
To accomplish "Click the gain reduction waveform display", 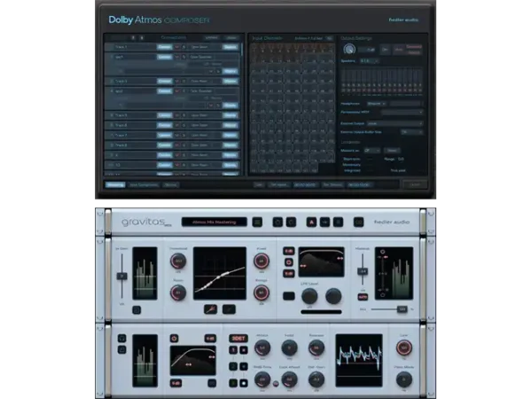I will click(x=359, y=360).
